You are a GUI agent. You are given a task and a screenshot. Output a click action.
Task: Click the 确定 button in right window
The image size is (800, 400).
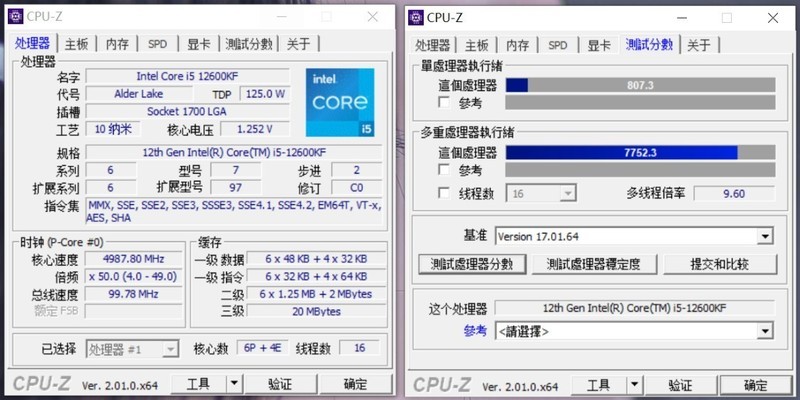[x=756, y=385]
